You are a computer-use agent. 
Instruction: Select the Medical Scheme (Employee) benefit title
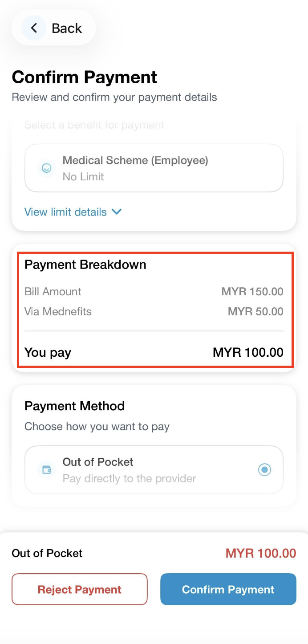[135, 160]
